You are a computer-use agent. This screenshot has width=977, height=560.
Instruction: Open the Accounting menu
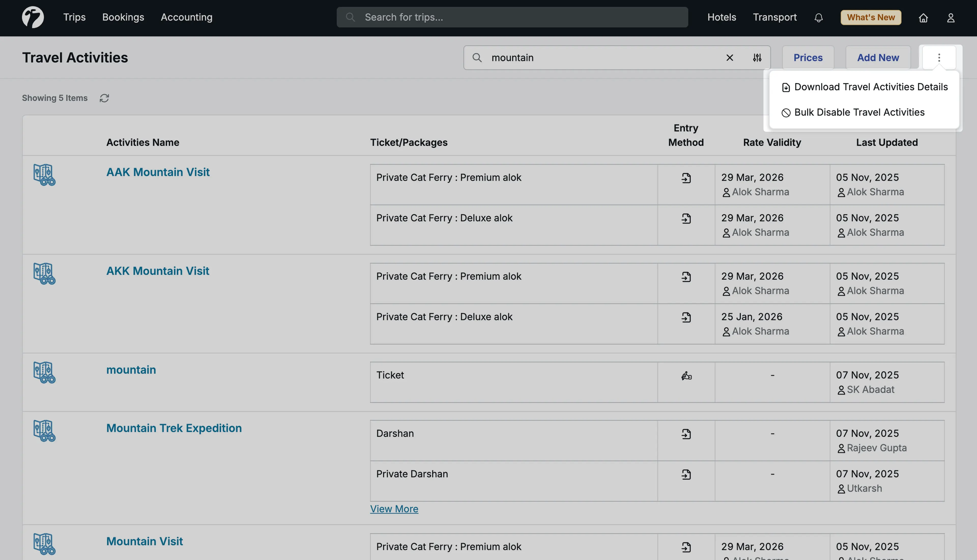pyautogui.click(x=186, y=17)
